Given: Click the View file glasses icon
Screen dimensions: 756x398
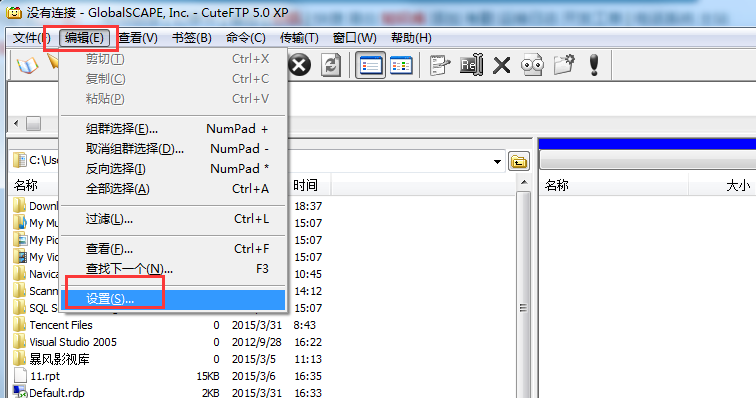Looking at the screenshot, I should pos(532,65).
